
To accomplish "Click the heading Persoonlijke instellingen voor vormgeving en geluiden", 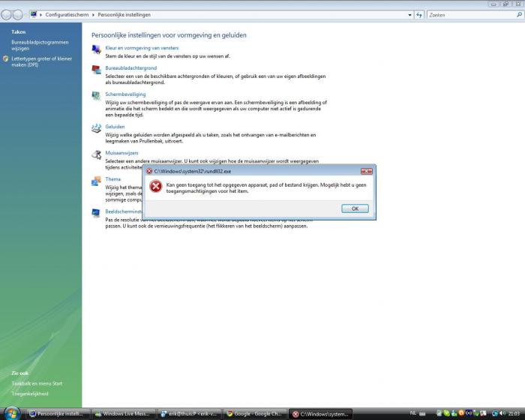I will click(169, 35).
